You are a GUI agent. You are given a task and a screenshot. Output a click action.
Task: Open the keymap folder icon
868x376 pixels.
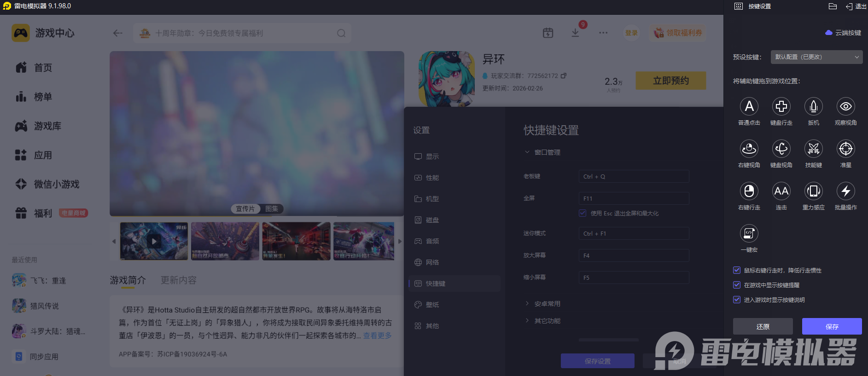[833, 6]
